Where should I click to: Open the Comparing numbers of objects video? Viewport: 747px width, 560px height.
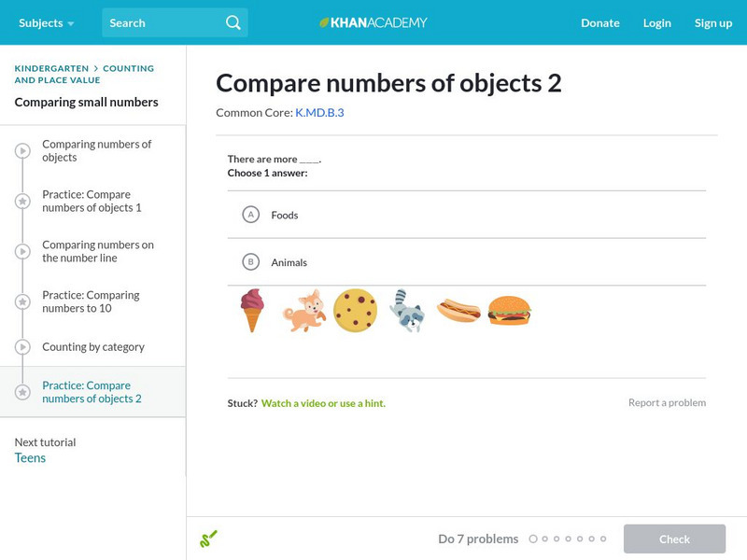[96, 150]
